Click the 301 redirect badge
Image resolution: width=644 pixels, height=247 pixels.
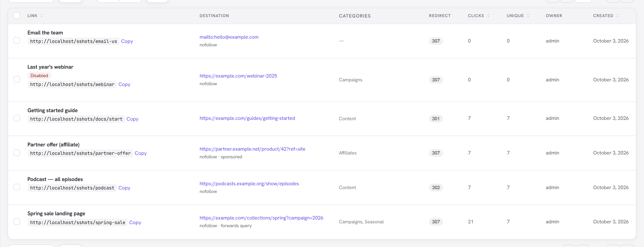click(436, 119)
